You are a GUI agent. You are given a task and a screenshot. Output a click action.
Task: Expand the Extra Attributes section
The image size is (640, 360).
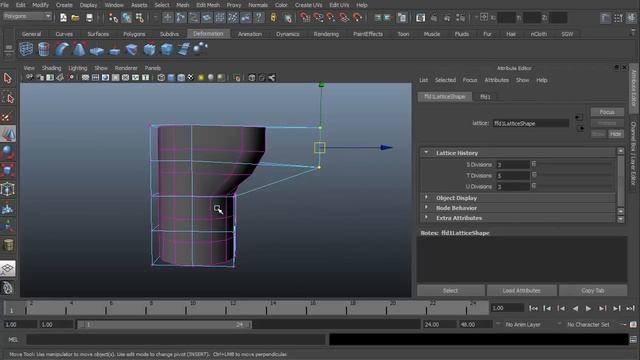coord(427,218)
